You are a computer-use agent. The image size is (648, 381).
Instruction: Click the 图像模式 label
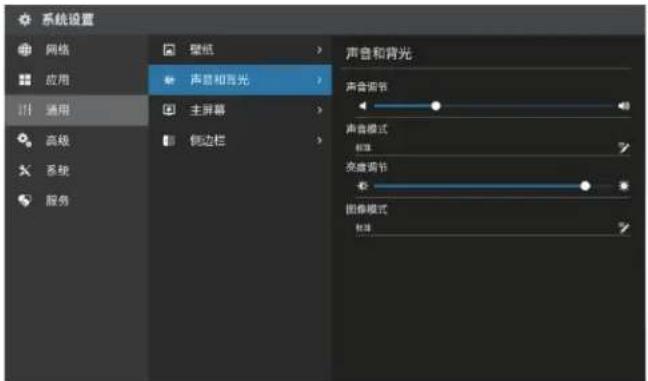tap(367, 209)
